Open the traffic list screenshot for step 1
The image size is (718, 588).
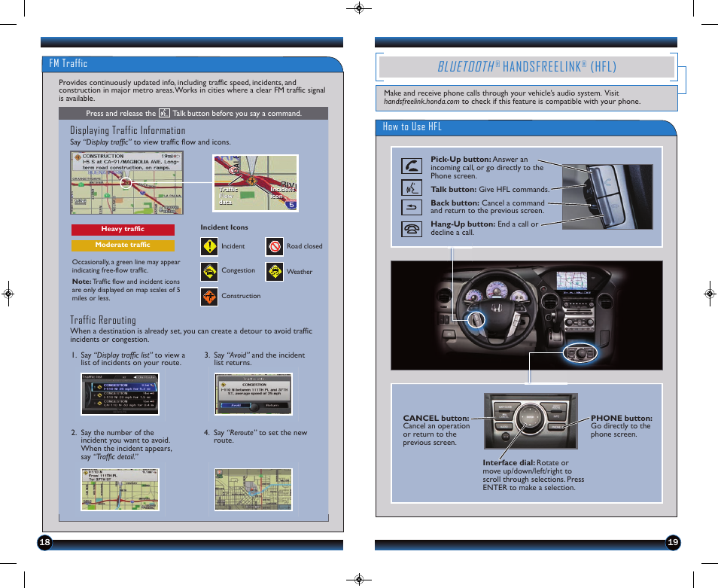[x=120, y=394]
